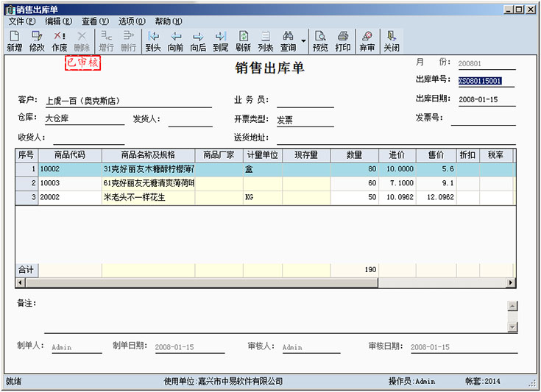This screenshot has width=541, height=392.
Task: Click the 送货地址 input field
Action: pyautogui.click(x=396, y=138)
